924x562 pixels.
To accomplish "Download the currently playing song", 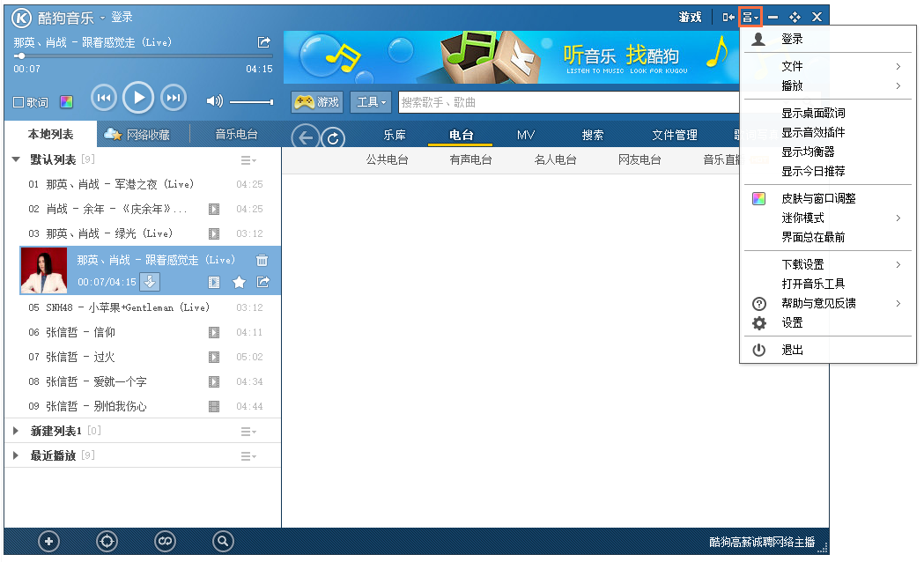I will coord(151,282).
